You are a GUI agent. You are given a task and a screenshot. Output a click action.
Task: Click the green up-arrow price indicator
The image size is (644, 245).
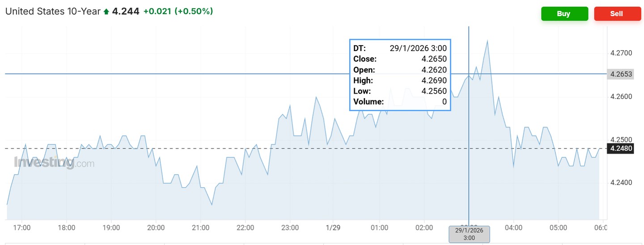coord(106,12)
